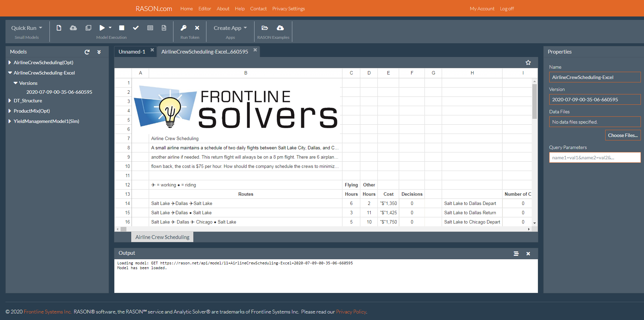Click the double chevron icon in Models panel
The width and height of the screenshot is (644, 320).
pyautogui.click(x=99, y=52)
